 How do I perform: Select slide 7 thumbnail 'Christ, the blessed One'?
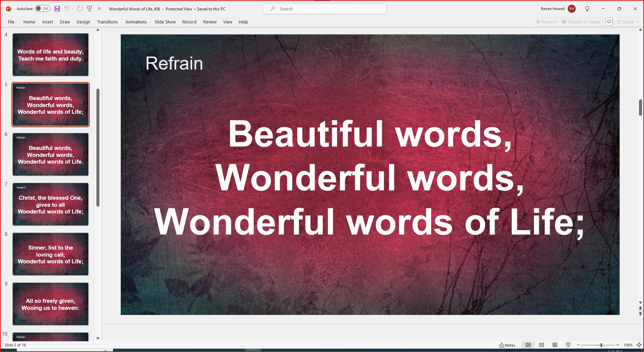[x=51, y=204]
